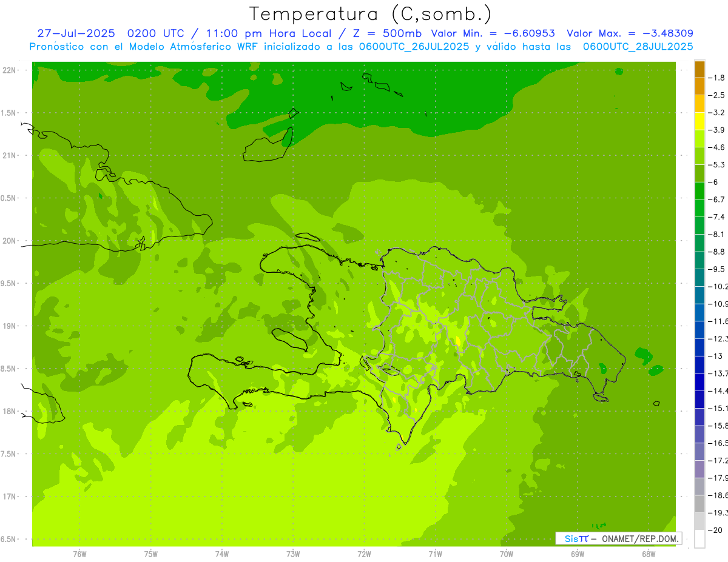The width and height of the screenshot is (728, 562).
Task: Select the '-20' colorbar value
Action: [x=715, y=530]
